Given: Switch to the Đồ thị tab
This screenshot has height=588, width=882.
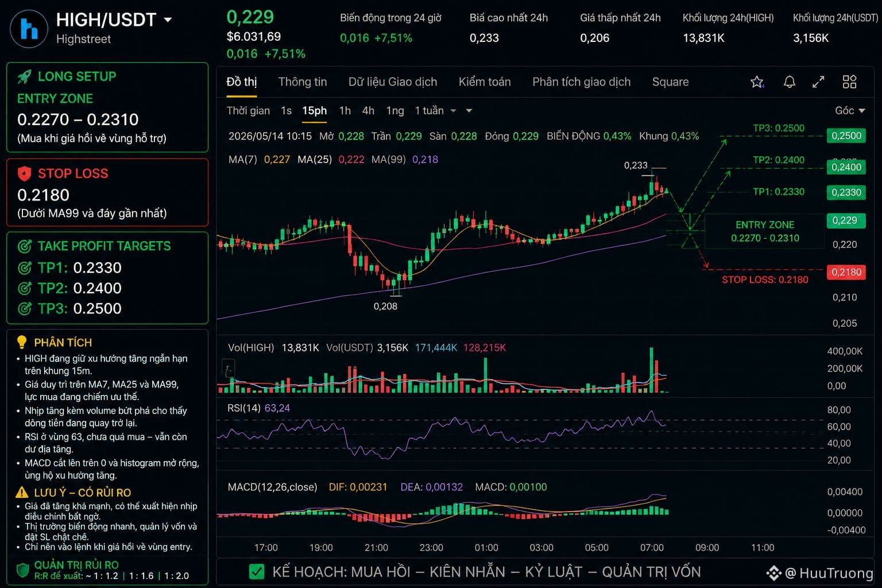Looking at the screenshot, I should pos(242,82).
